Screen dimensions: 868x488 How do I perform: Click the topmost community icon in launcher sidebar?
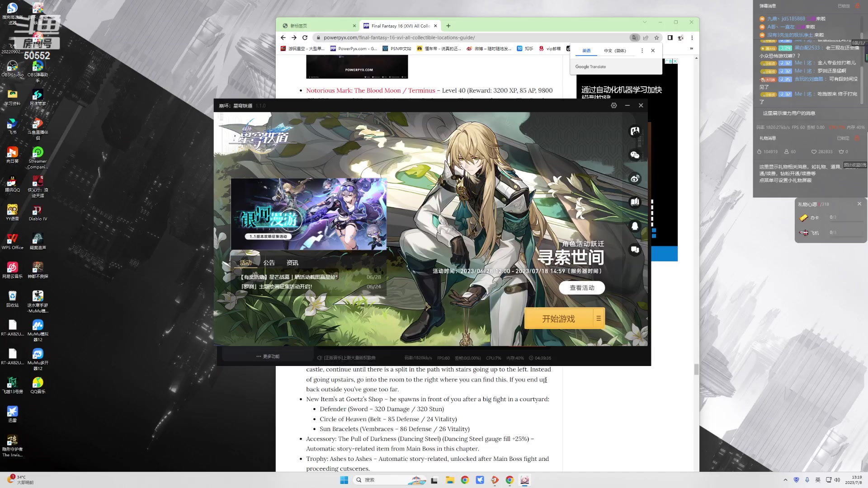635,131
